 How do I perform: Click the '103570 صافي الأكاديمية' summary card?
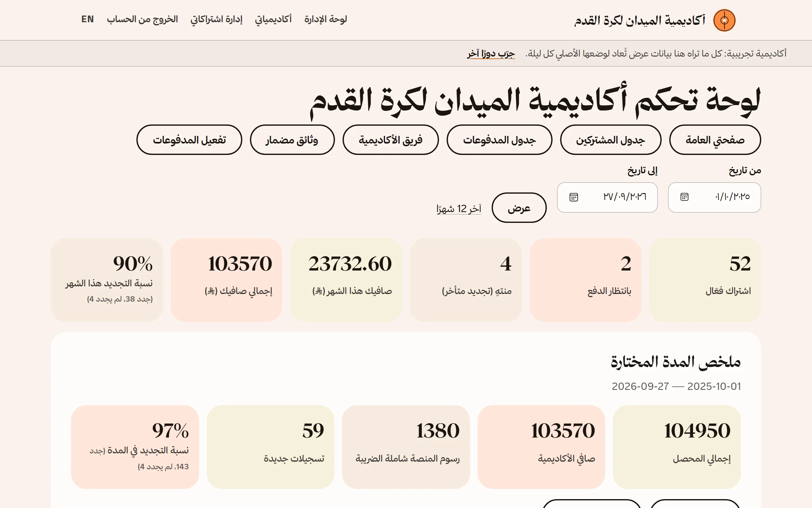coord(541,447)
